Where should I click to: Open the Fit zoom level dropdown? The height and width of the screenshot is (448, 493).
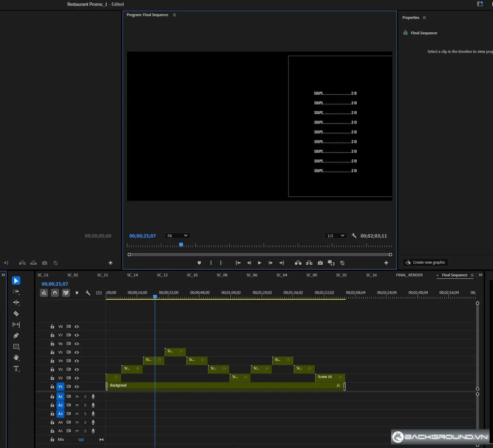pos(177,236)
